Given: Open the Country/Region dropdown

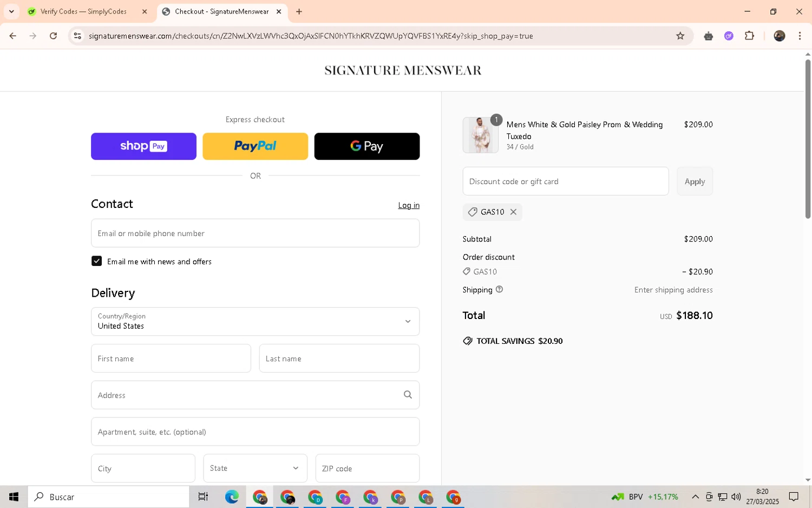Looking at the screenshot, I should click(x=255, y=322).
